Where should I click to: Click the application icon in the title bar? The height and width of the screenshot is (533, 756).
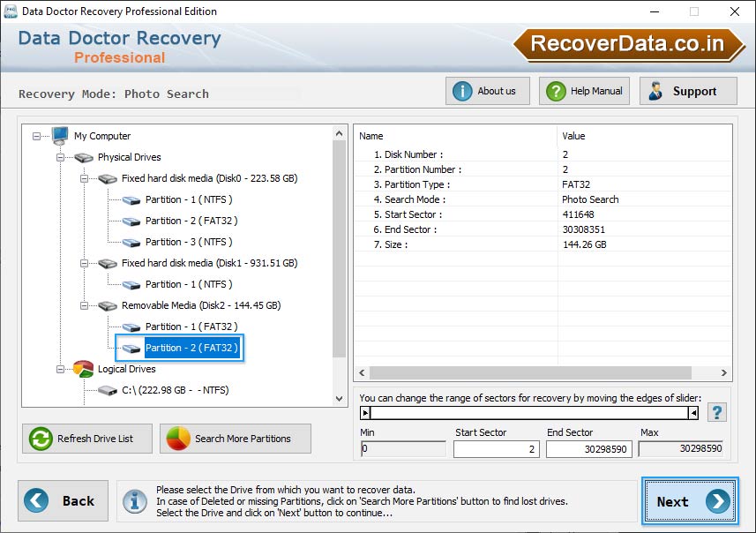click(10, 11)
